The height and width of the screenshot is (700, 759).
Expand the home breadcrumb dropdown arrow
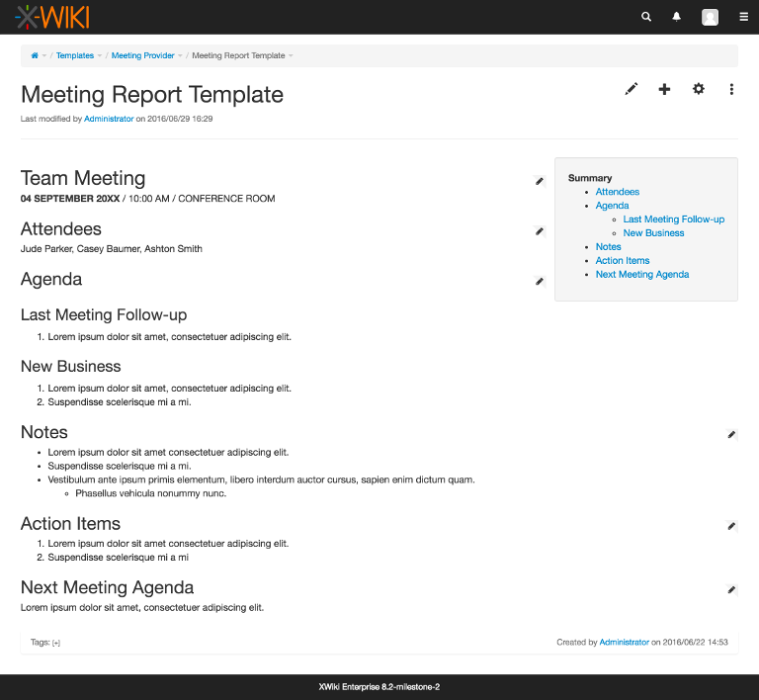pyautogui.click(x=44, y=56)
